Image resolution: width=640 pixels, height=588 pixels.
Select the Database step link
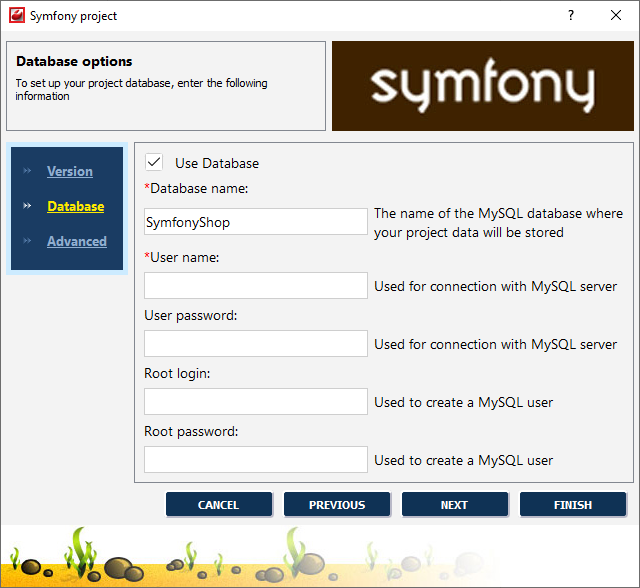click(76, 206)
